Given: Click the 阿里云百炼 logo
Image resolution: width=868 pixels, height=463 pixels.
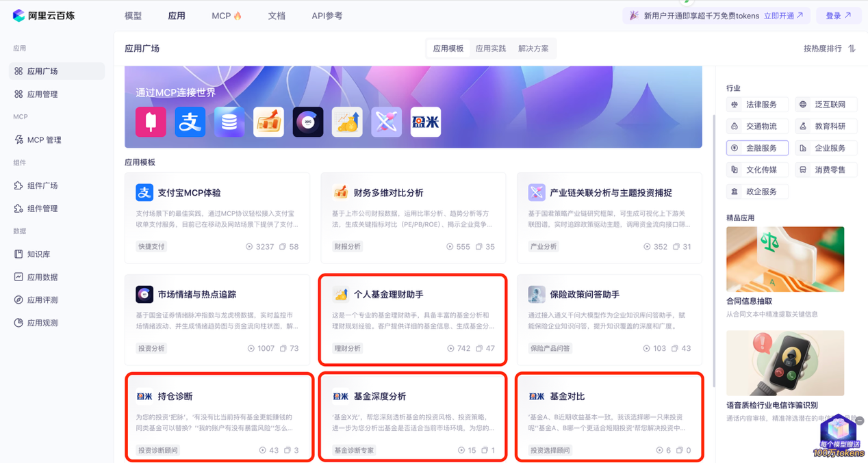Looking at the screenshot, I should click(x=44, y=15).
